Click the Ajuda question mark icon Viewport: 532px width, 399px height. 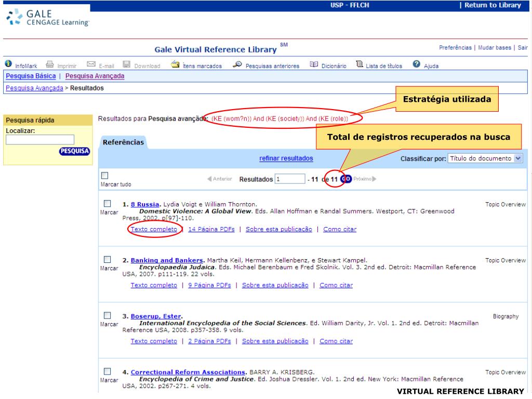click(x=416, y=64)
